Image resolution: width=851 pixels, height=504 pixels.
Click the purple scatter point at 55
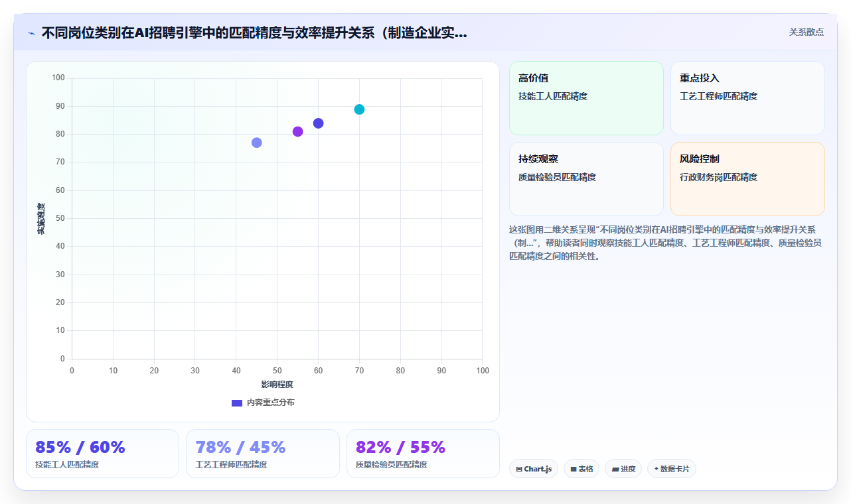coord(297,131)
